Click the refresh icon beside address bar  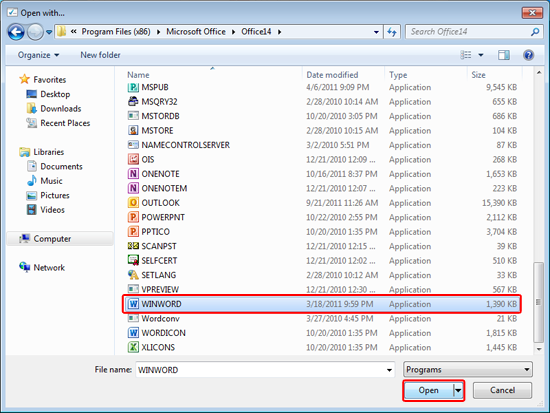click(392, 32)
